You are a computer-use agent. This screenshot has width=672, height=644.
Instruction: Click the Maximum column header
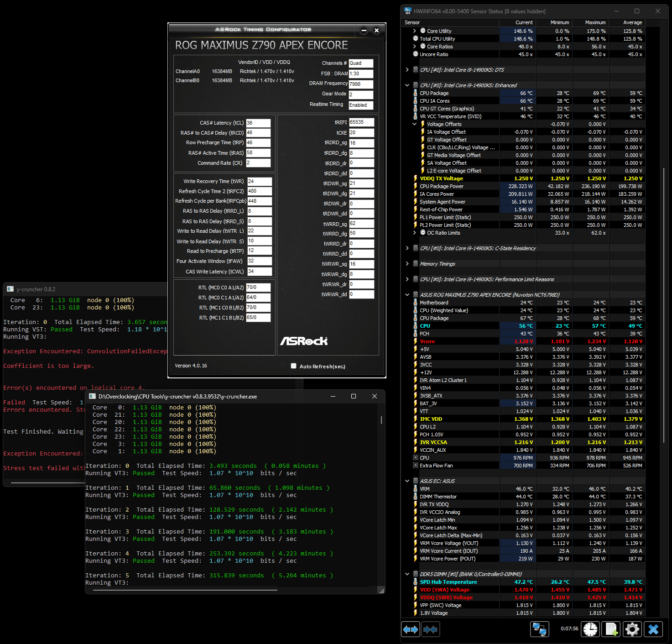(x=590, y=22)
